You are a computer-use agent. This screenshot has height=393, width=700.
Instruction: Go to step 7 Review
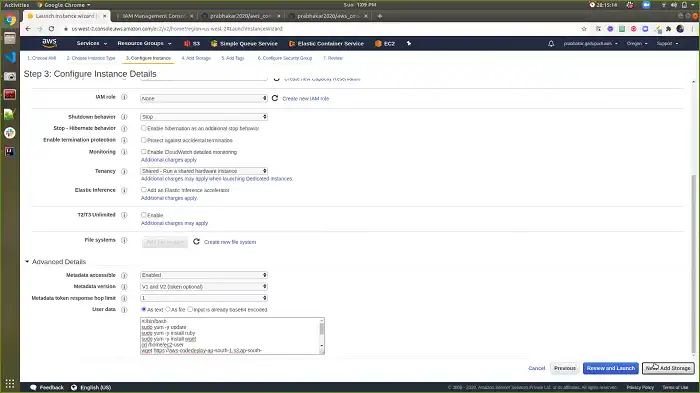tap(333, 58)
